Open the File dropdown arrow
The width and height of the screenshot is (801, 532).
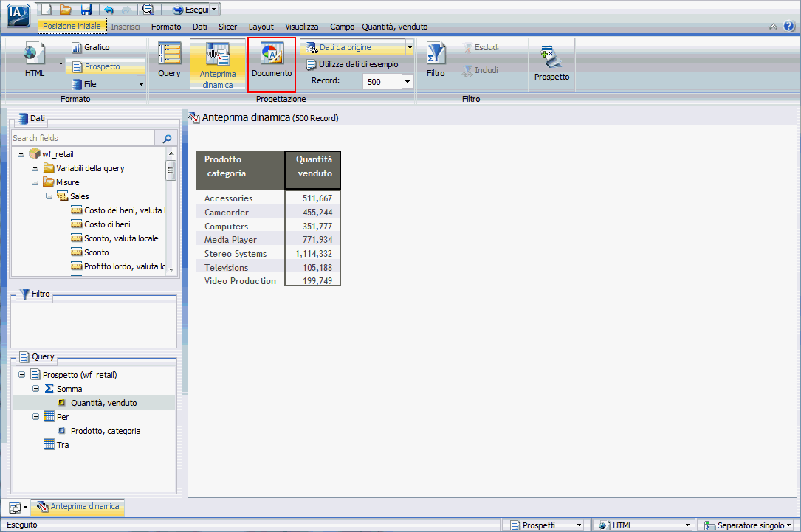pyautogui.click(x=141, y=84)
